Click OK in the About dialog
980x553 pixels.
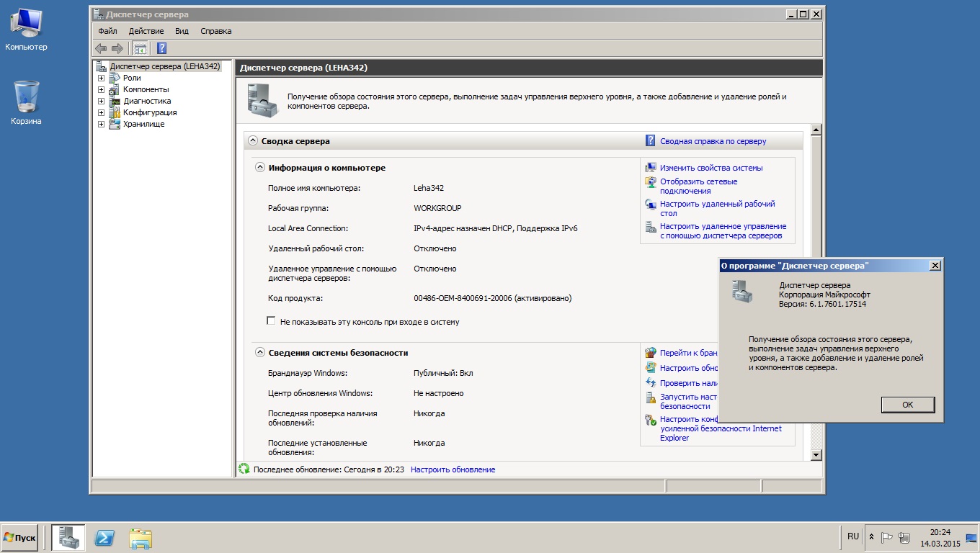click(907, 405)
